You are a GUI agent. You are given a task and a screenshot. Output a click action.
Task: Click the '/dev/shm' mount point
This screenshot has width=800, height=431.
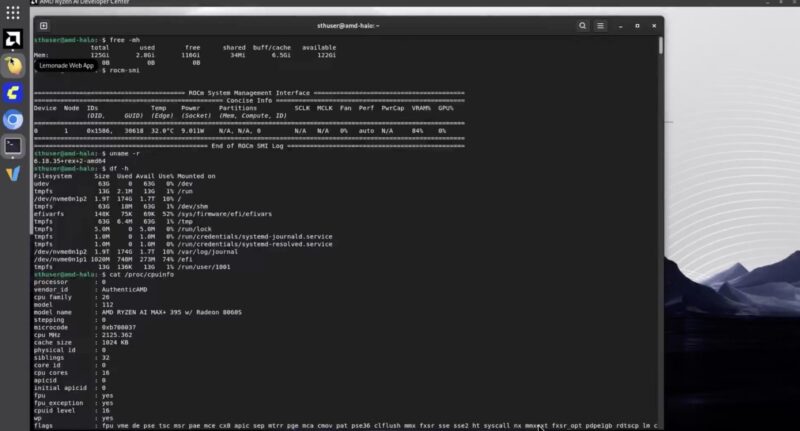[x=192, y=207]
